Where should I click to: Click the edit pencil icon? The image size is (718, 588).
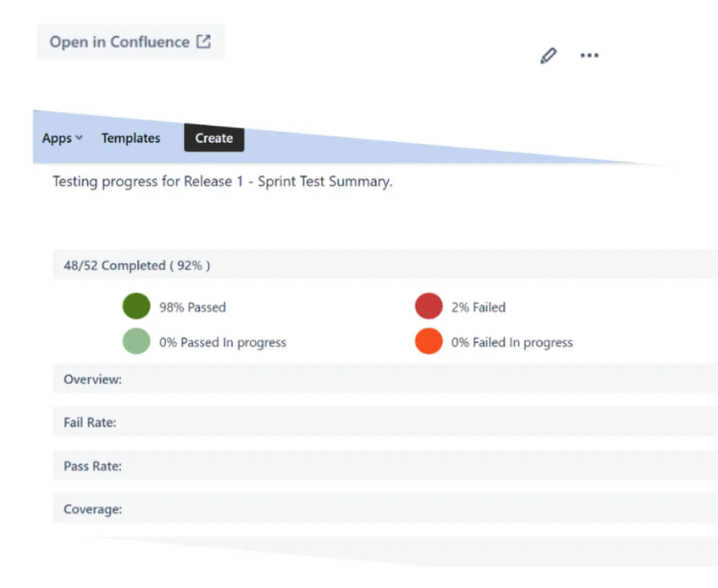548,55
